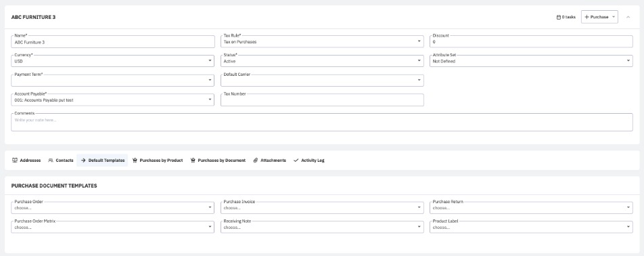Collapse the ABC Furniture 3 panel chevron

pyautogui.click(x=628, y=17)
